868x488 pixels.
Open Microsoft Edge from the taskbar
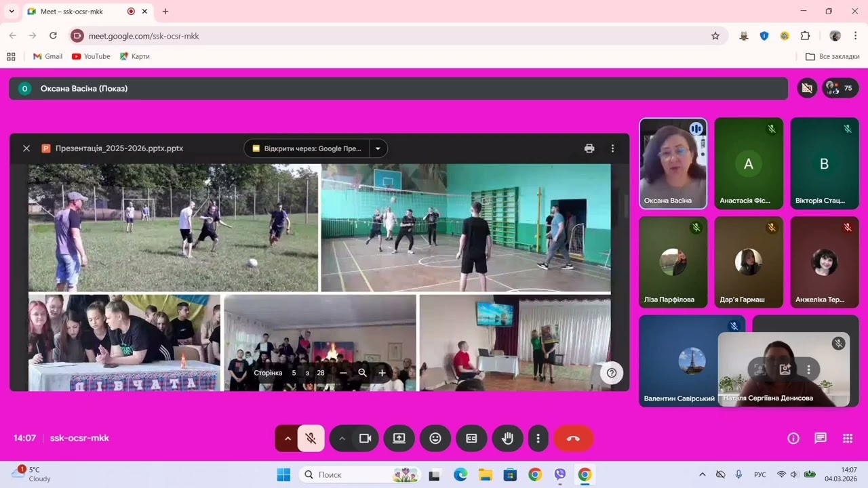(460, 474)
